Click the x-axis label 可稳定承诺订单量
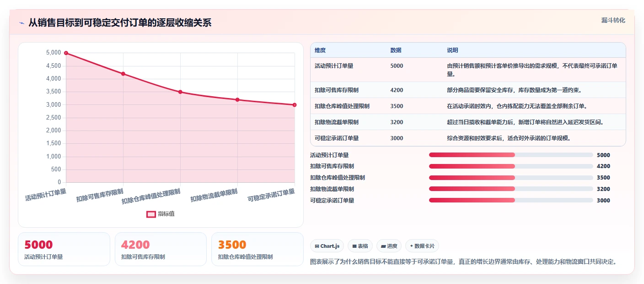This screenshot has height=284, width=644. point(271,196)
